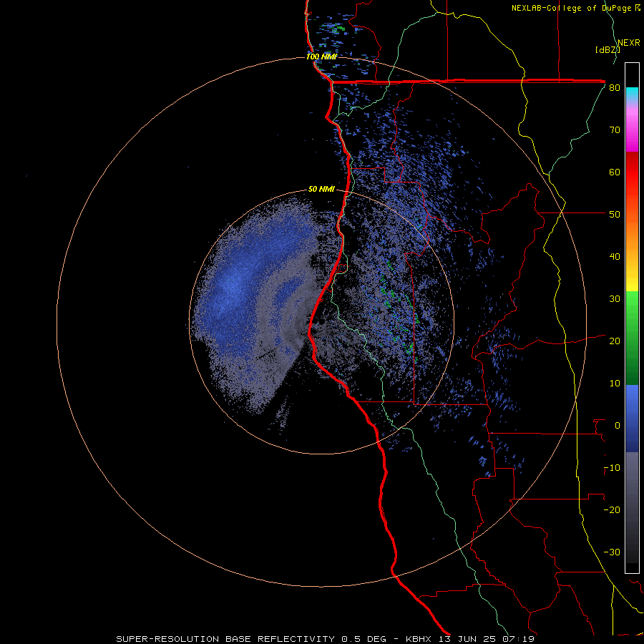Click the 20 value on the dBZ scale
The image size is (644, 644).
615,341
